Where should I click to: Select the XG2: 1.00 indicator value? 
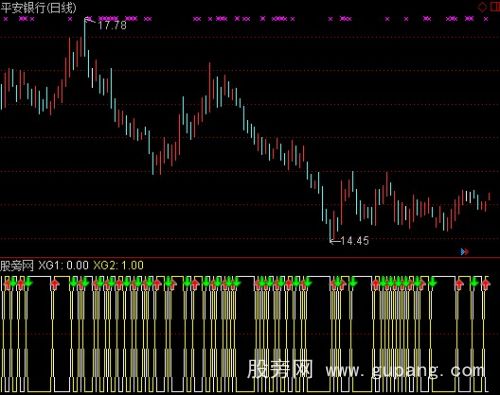118,266
